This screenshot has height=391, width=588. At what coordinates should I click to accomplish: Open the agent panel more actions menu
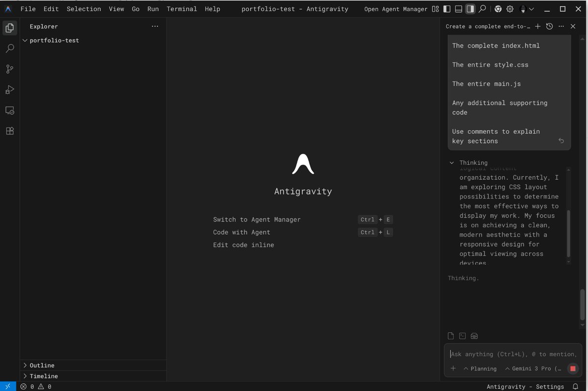561,26
